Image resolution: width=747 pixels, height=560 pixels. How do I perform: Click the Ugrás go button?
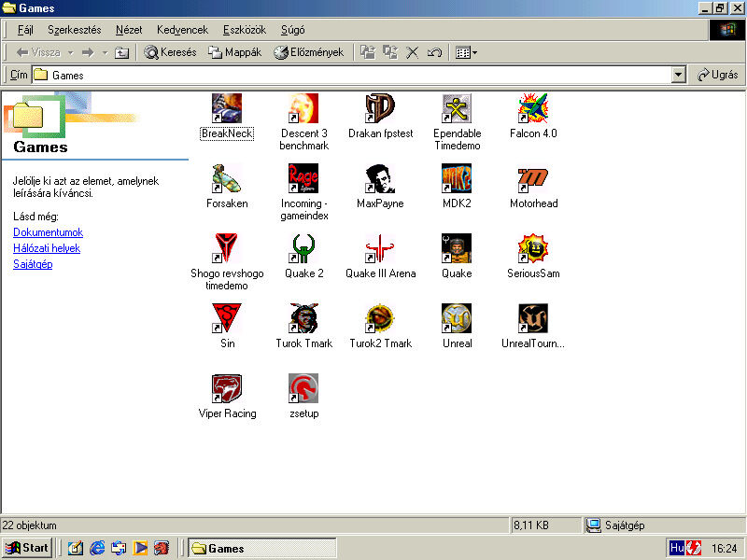pos(717,75)
